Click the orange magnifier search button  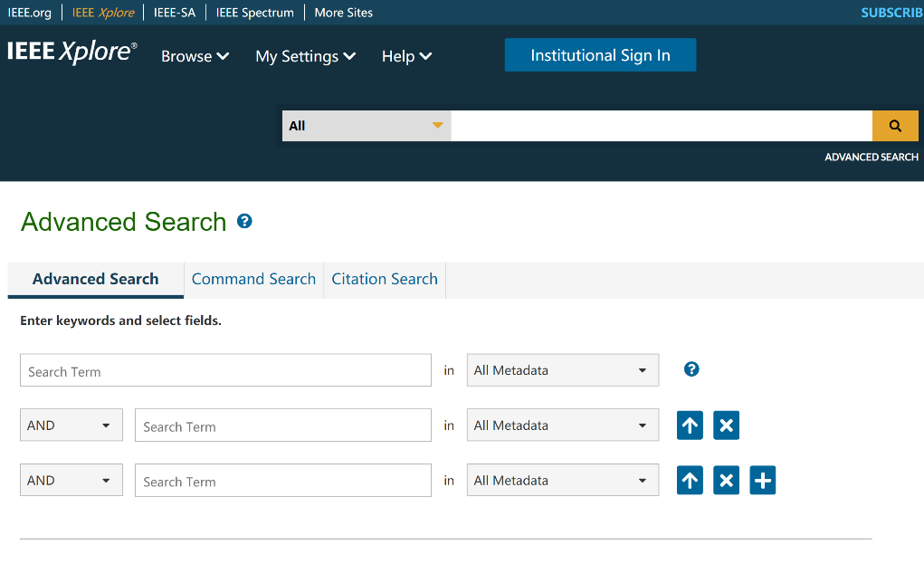click(894, 126)
